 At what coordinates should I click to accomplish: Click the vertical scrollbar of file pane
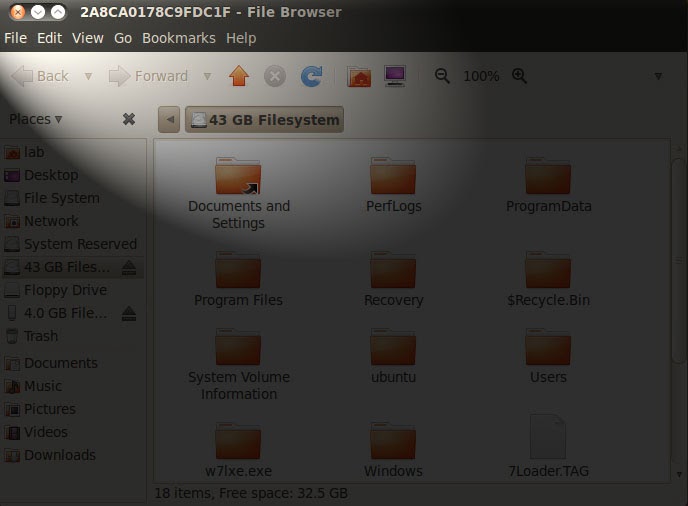(679, 261)
